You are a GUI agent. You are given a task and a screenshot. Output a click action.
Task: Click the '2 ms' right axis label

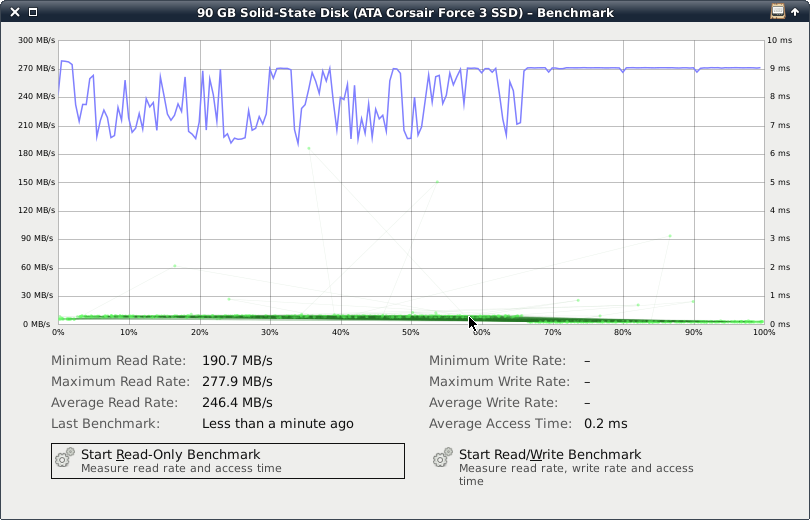tap(779, 267)
